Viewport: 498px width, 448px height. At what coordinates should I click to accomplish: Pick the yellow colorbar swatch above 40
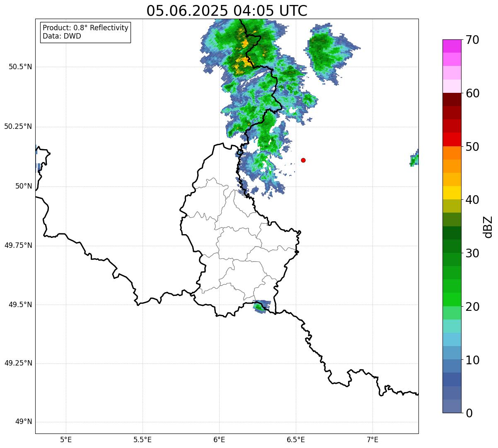pyautogui.click(x=452, y=193)
